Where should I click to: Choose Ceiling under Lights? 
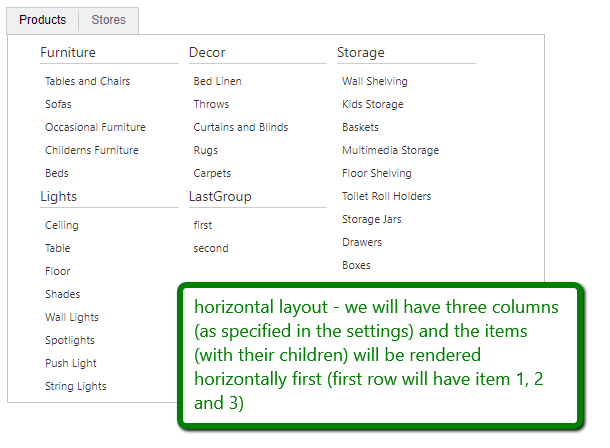pyautogui.click(x=62, y=225)
